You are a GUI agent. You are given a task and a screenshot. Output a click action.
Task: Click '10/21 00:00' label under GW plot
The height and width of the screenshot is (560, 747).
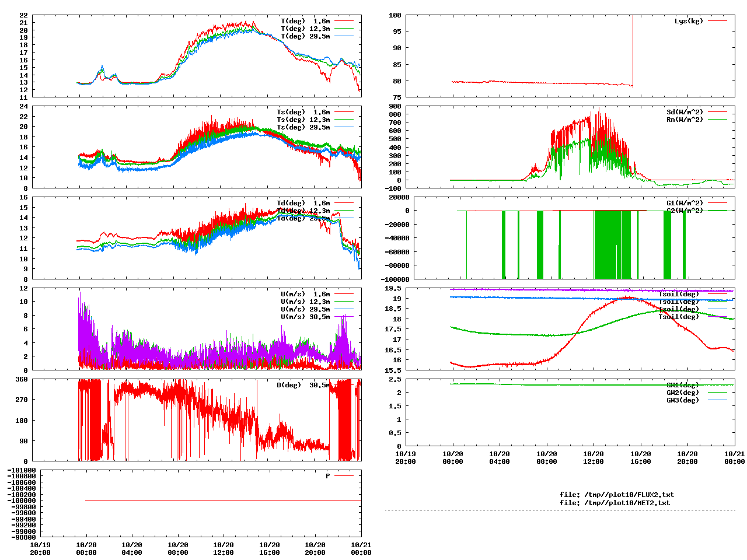point(734,457)
